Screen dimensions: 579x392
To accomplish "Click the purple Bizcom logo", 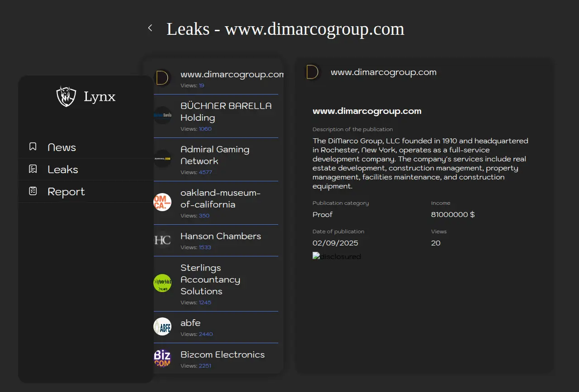I will click(x=162, y=358).
